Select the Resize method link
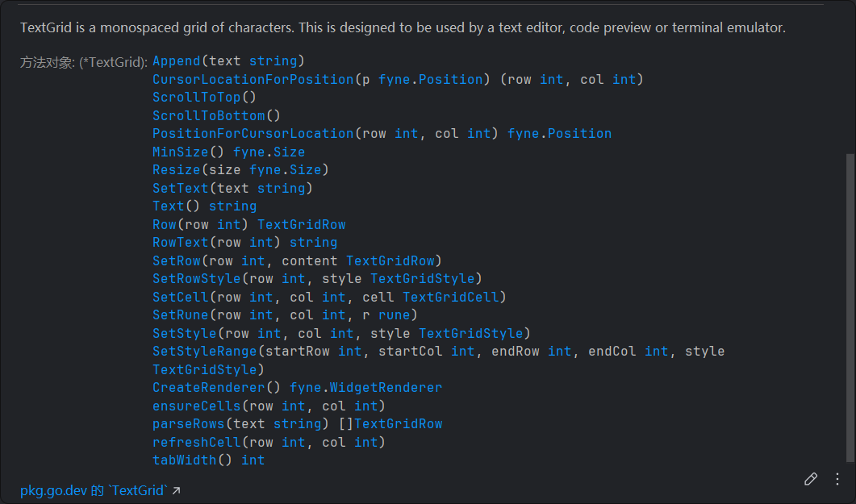This screenshot has width=856, height=504. (176, 170)
